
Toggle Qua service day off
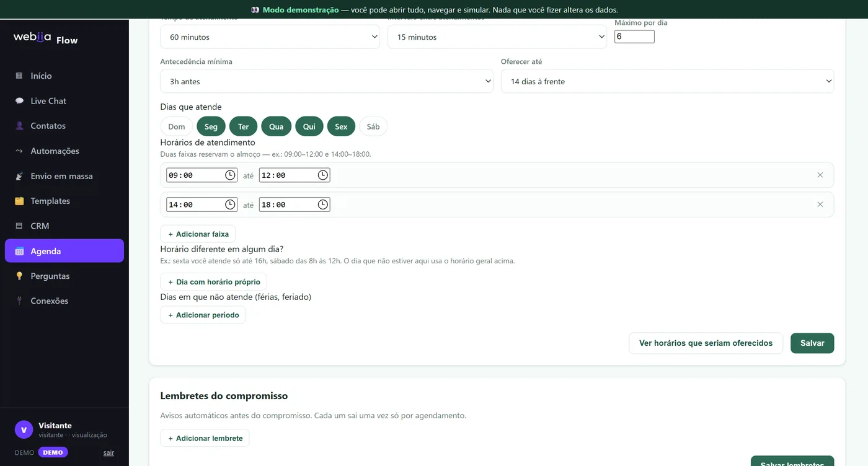pos(276,126)
